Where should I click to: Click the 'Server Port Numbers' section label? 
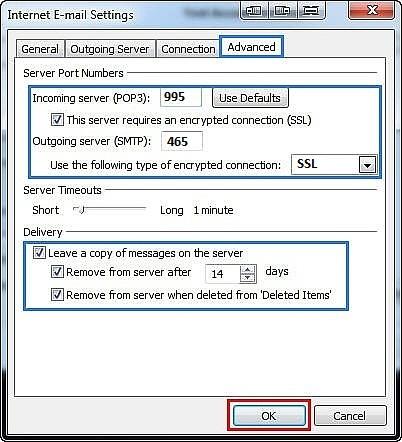pyautogui.click(x=73, y=73)
